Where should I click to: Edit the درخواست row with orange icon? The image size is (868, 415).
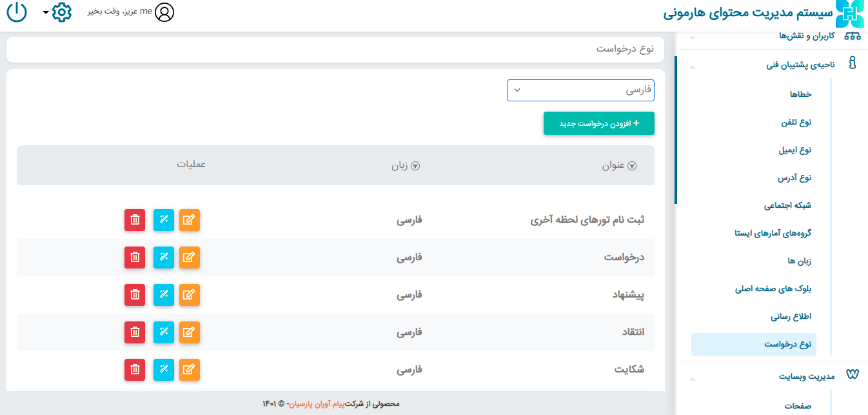pos(189,258)
